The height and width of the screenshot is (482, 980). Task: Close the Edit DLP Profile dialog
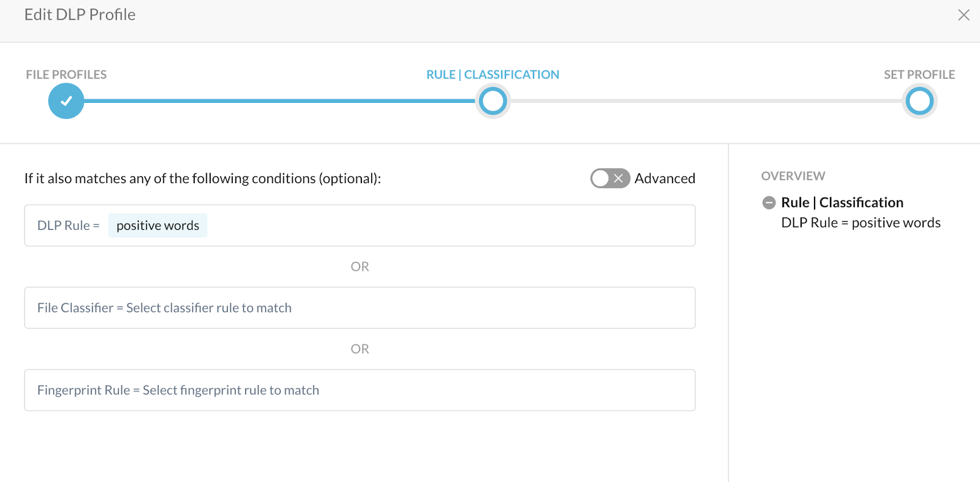[963, 15]
